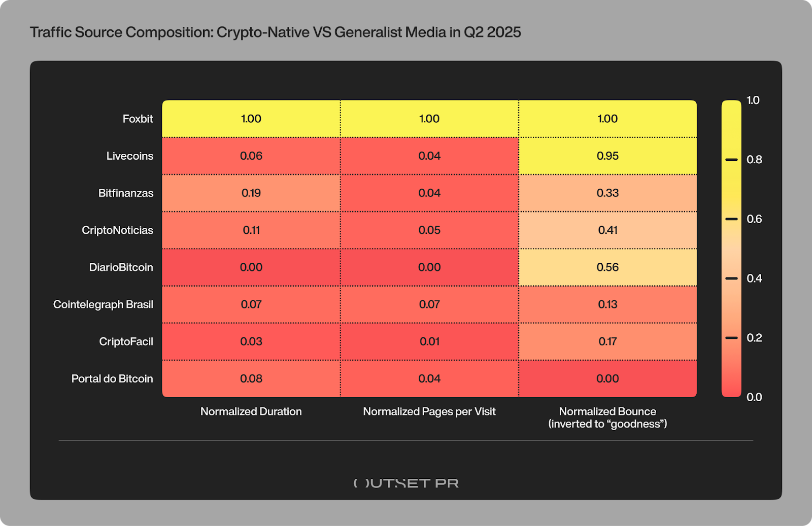Click the CriptoFacil 0.17 bounce cell
This screenshot has height=526, width=812.
pyautogui.click(x=607, y=341)
